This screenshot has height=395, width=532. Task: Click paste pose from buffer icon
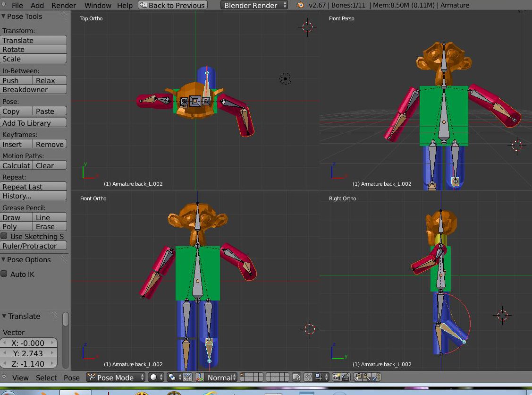click(367, 378)
